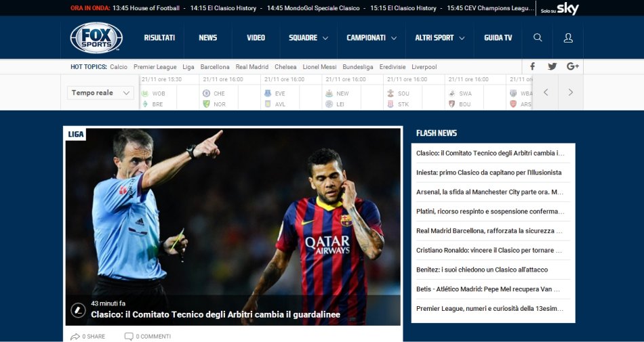
Task: Open the Google Plus icon
Action: pyautogui.click(x=573, y=66)
